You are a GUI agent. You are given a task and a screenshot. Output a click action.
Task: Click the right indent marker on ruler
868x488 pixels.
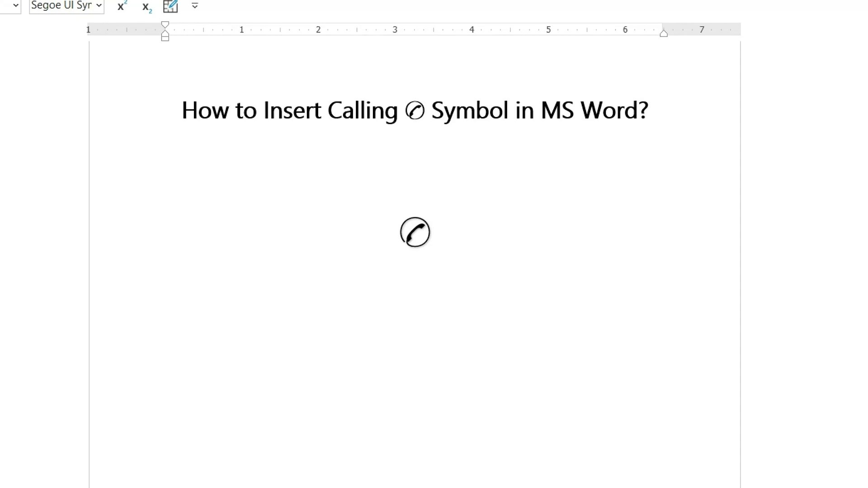pos(664,33)
